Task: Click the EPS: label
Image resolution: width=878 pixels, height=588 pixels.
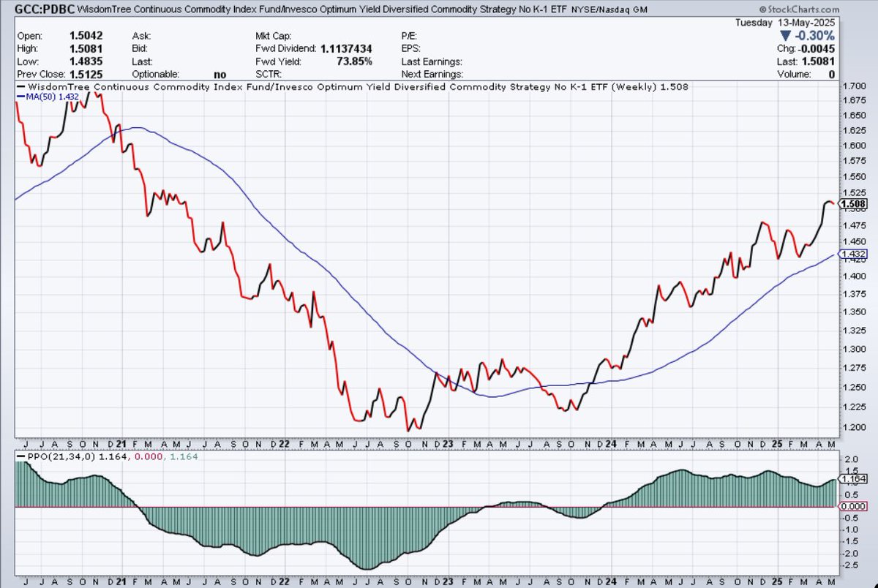Action: click(410, 48)
